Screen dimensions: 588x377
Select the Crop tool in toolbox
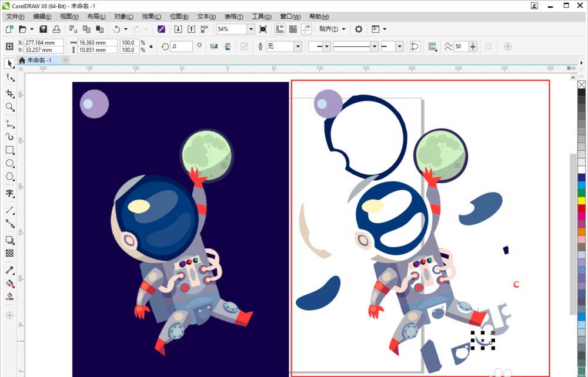9,93
